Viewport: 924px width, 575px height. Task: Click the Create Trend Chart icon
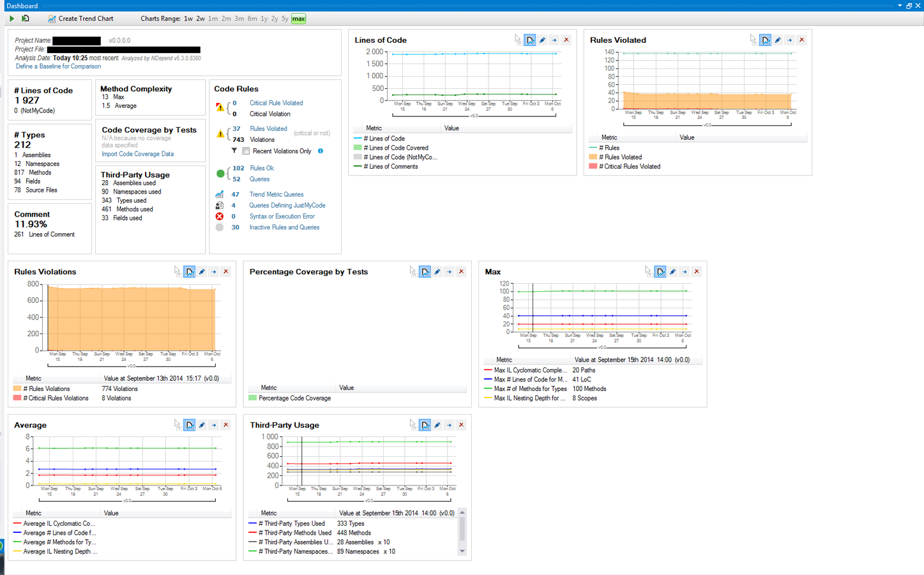(x=52, y=19)
